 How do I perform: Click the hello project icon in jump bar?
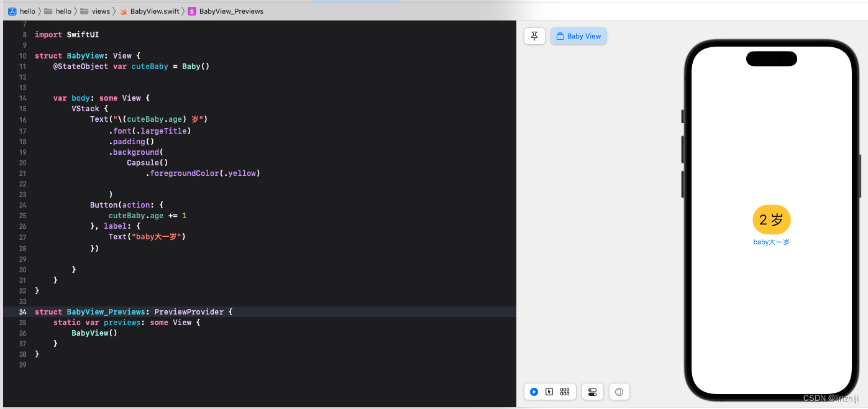13,11
